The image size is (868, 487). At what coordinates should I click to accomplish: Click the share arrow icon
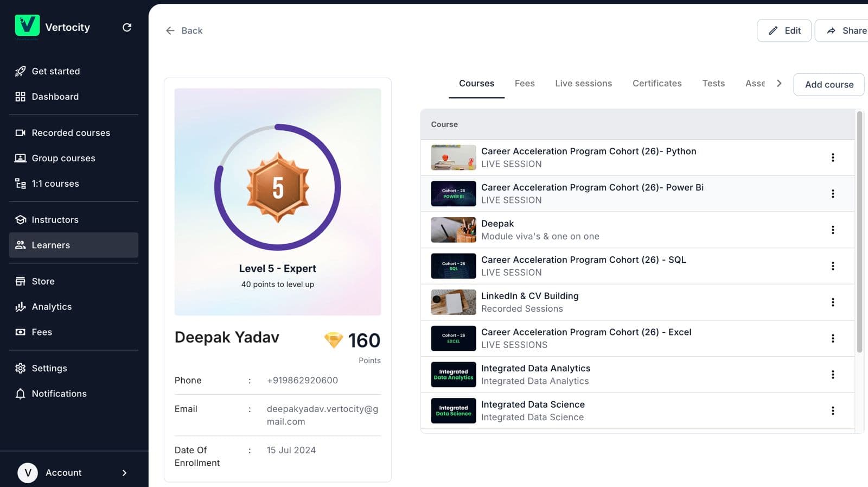click(831, 30)
